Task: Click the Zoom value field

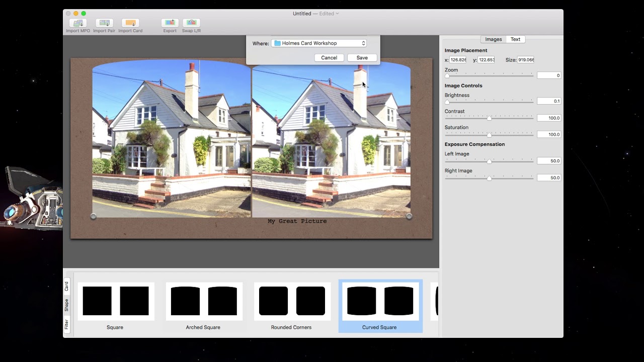Action: 549,75
